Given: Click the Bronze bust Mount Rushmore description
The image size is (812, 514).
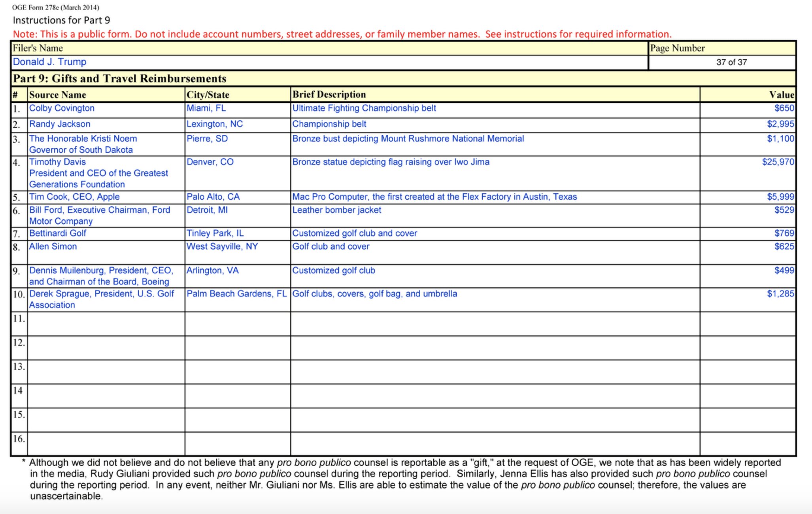Looking at the screenshot, I should (408, 139).
